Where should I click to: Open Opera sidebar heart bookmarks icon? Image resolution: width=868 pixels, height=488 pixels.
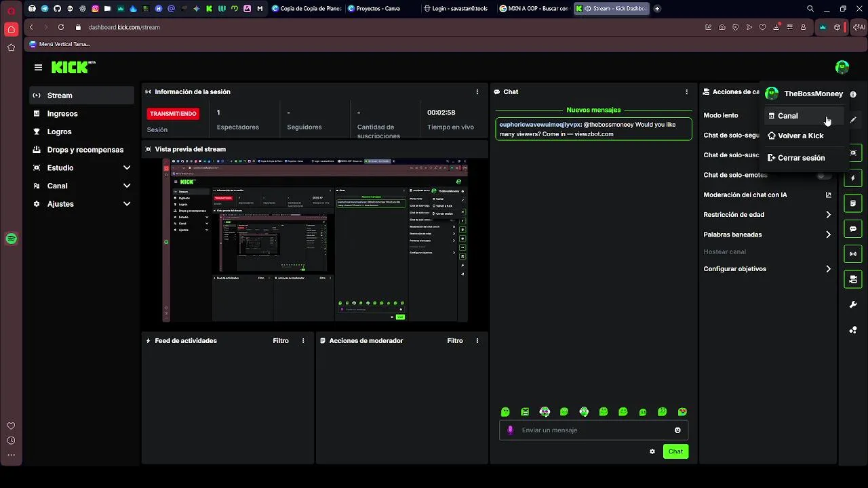pos(11,426)
